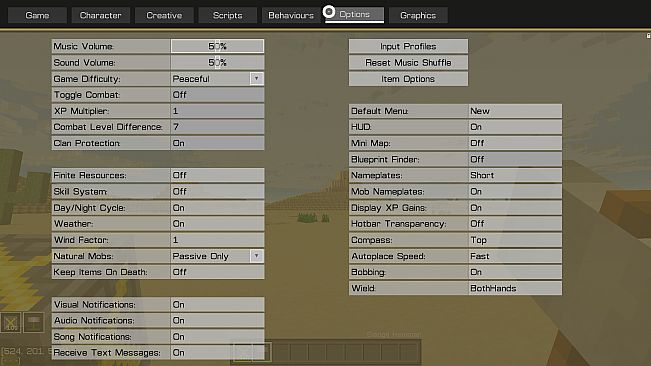
Task: Toggle the Bobbing setting
Action: pyautogui.click(x=515, y=272)
